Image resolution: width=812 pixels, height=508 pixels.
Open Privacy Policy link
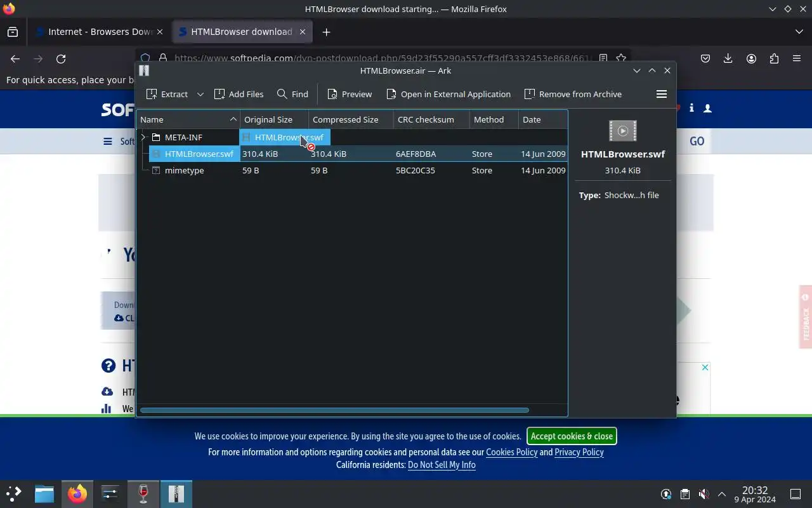click(x=579, y=452)
